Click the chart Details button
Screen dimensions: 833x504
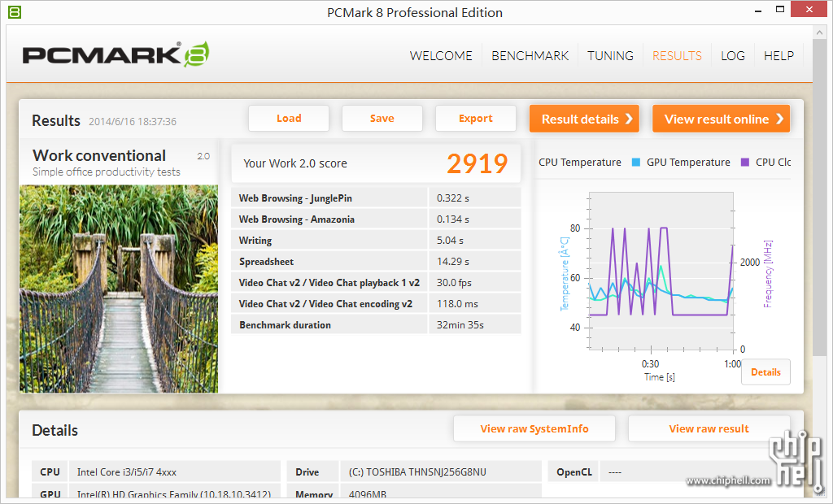pyautogui.click(x=765, y=372)
